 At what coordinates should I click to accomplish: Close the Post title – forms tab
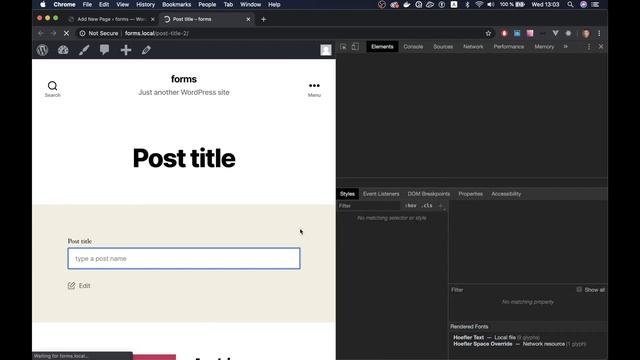tap(248, 19)
